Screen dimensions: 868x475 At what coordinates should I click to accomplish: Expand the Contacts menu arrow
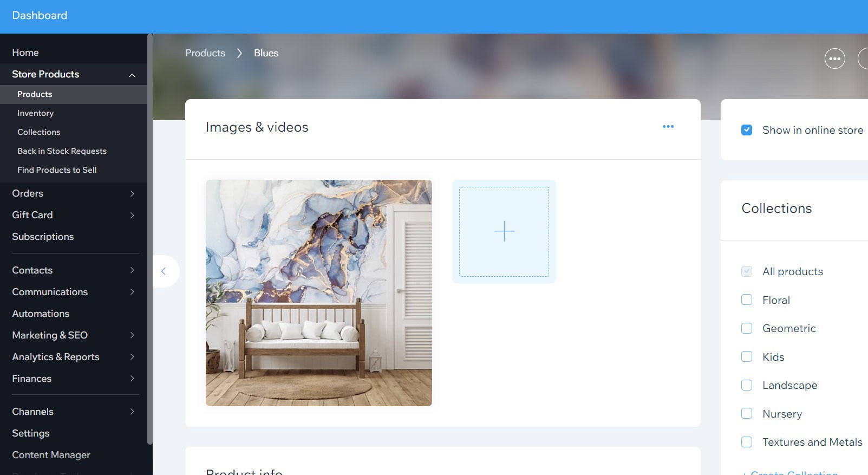tap(132, 270)
